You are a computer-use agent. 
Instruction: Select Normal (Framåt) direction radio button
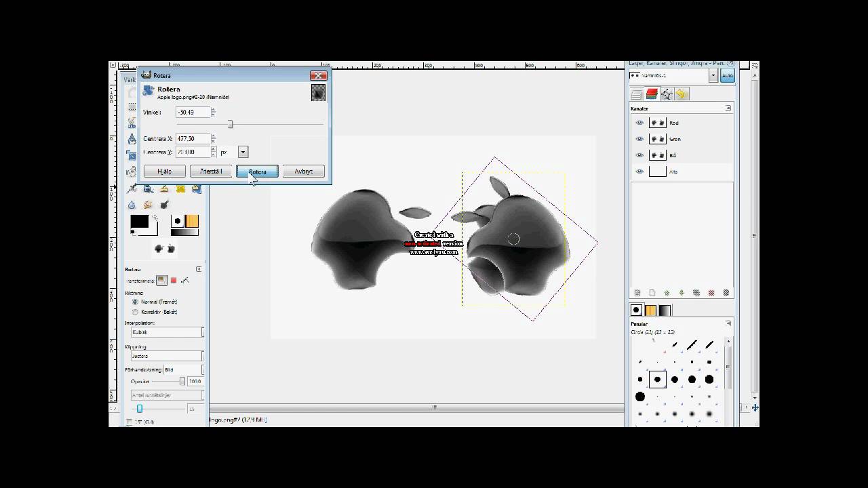135,302
